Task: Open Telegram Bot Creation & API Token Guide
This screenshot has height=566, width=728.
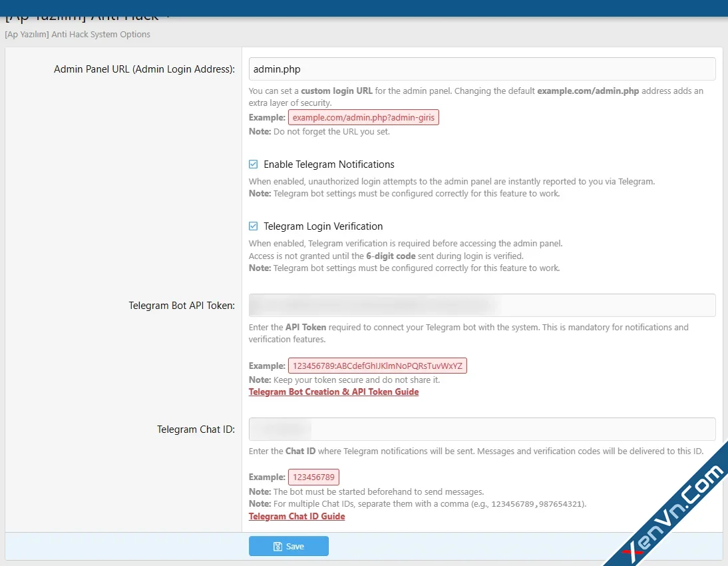Action: click(333, 392)
